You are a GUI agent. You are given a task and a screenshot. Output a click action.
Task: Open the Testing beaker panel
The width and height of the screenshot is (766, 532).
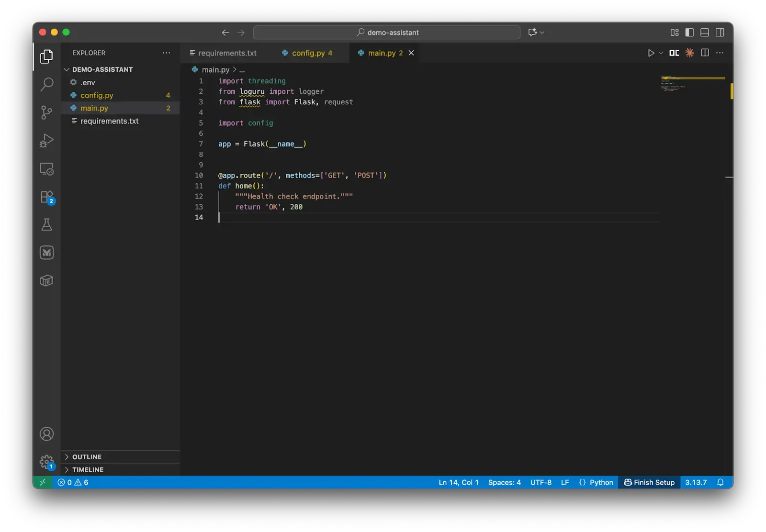46,225
